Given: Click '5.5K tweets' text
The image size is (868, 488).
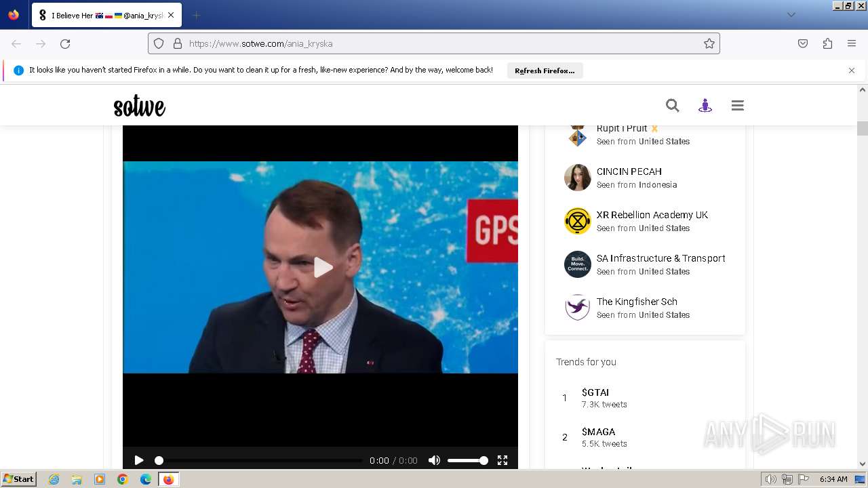Looking at the screenshot, I should [x=604, y=444].
